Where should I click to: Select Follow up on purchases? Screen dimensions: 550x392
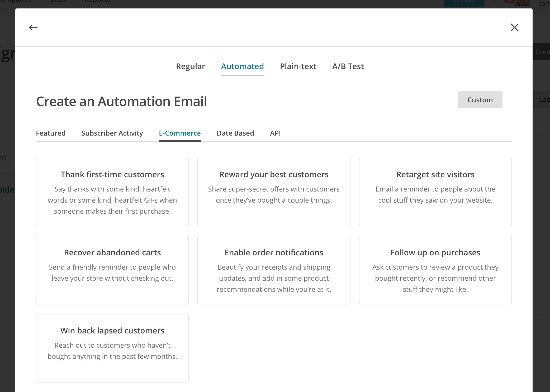click(x=435, y=270)
